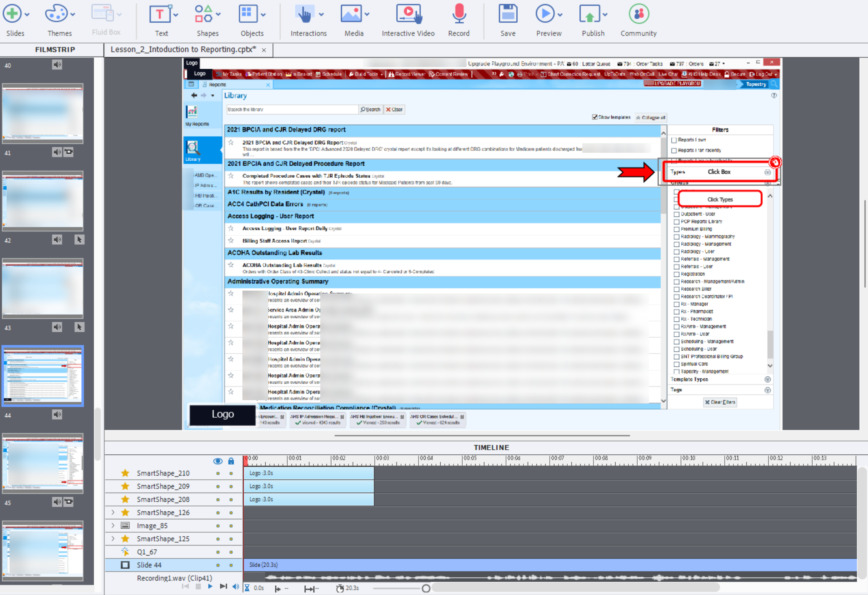Click the FILMSTRIP panel header
The image size is (868, 595).
point(55,50)
